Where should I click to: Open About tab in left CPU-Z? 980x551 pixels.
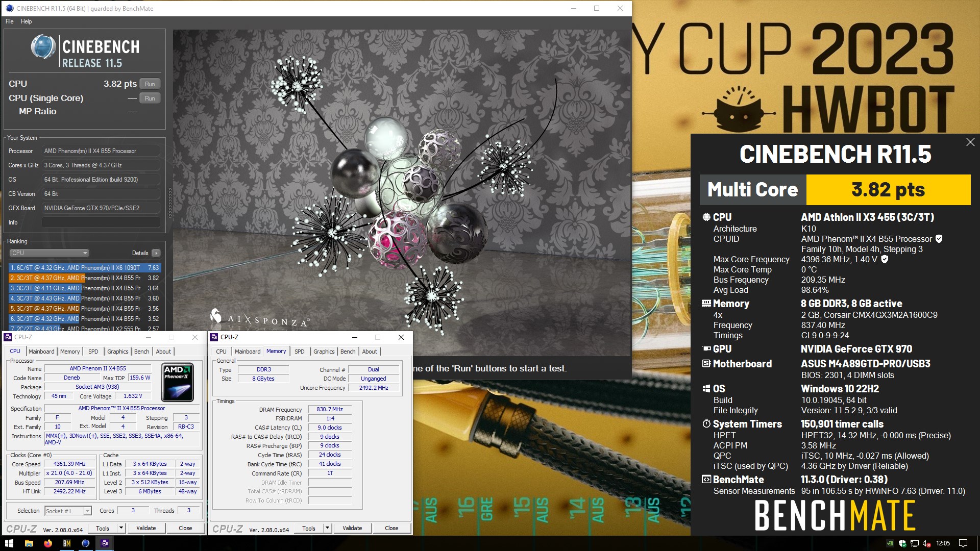tap(163, 352)
